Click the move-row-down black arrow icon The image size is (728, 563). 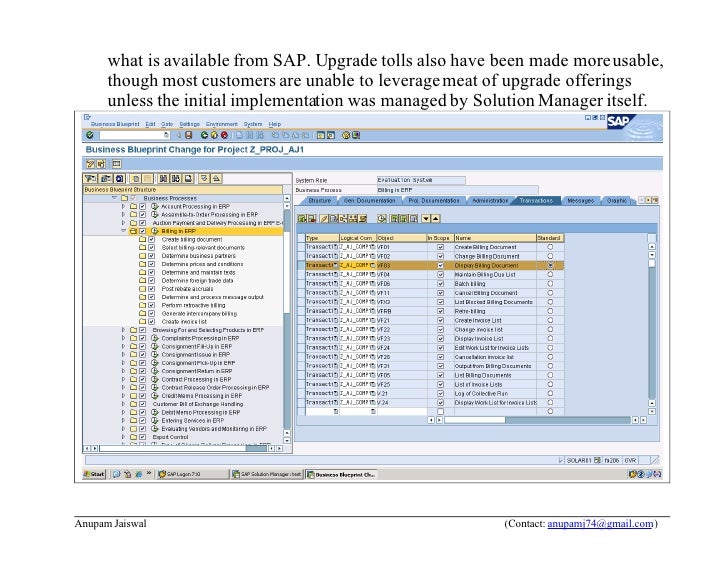pyautogui.click(x=426, y=219)
